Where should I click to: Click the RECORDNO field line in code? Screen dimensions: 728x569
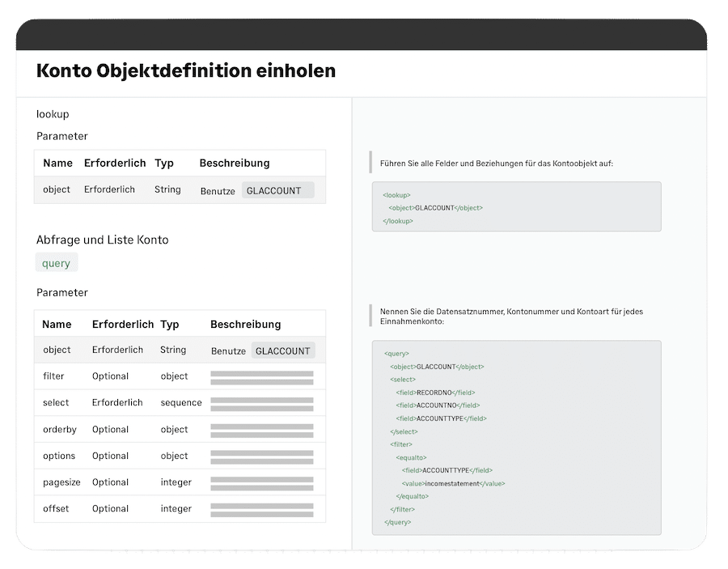[x=435, y=393]
